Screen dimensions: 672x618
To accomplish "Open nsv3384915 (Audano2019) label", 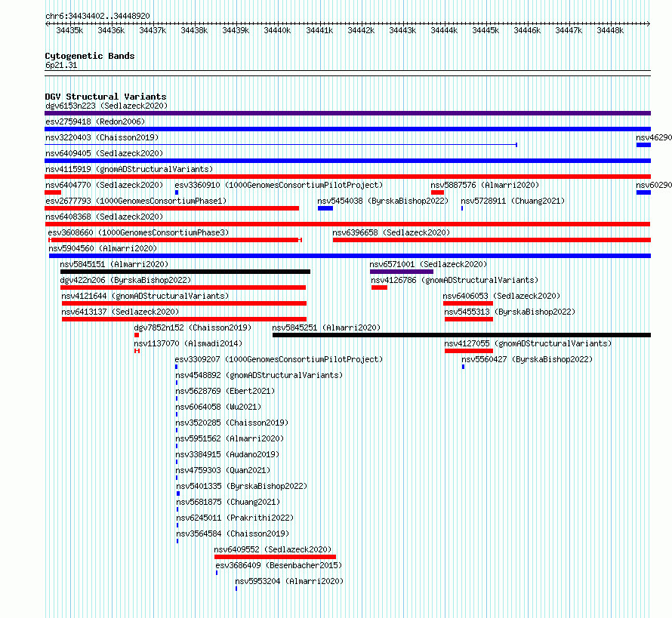I will point(227,454).
